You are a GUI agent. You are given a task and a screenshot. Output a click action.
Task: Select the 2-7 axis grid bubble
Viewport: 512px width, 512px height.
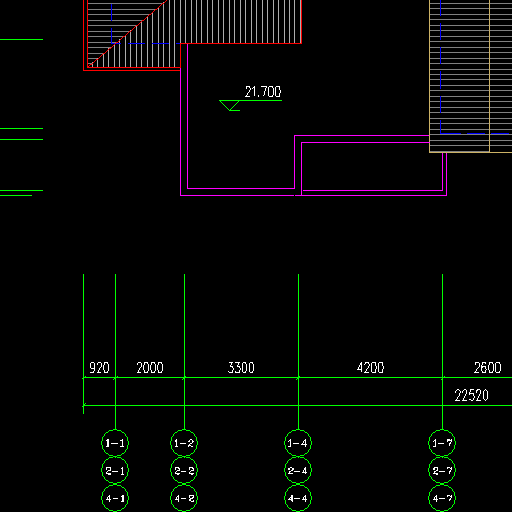click(x=442, y=471)
